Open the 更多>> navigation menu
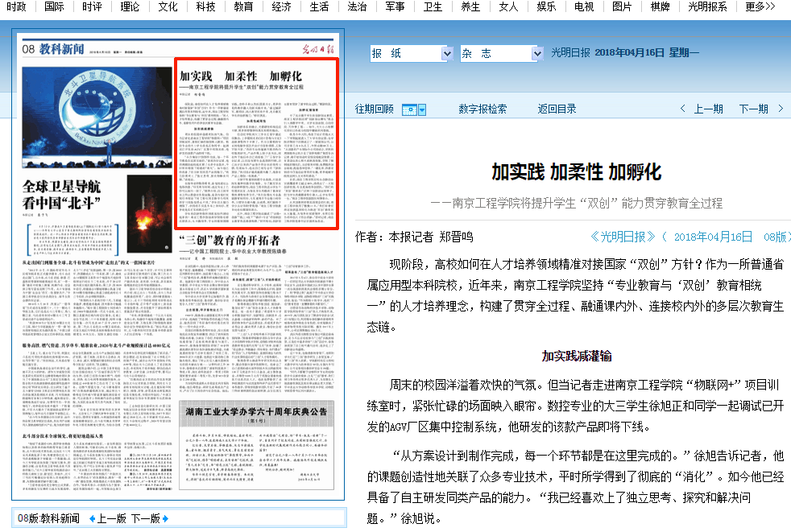 (760, 7)
